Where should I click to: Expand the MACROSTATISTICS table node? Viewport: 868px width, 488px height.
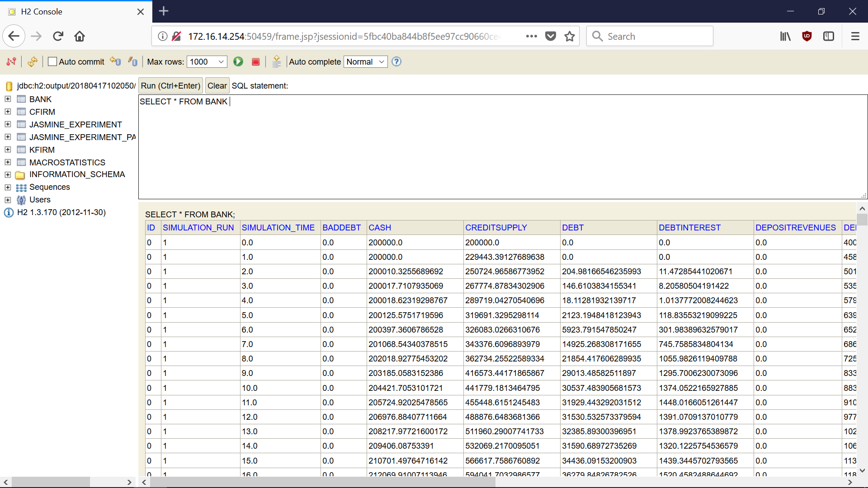8,162
